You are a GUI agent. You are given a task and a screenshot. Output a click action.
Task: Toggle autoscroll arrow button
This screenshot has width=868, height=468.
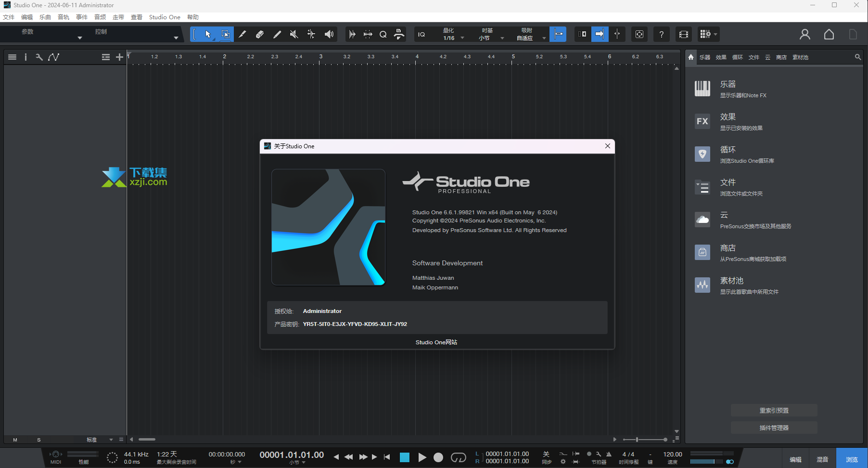(600, 34)
